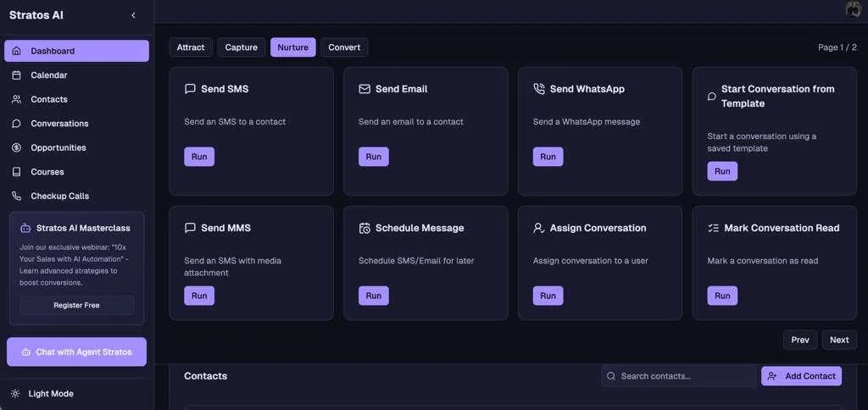868x410 pixels.
Task: Click the Courses book icon in the sidebar
Action: tap(17, 172)
